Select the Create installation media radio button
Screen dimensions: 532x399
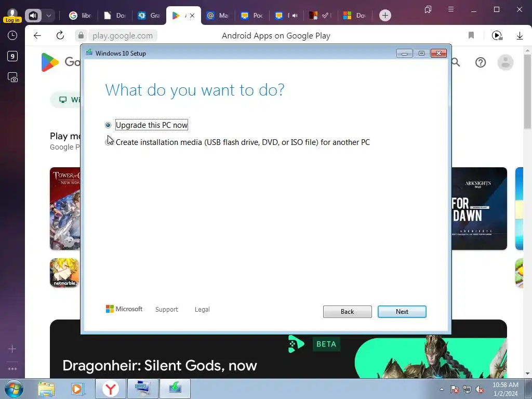point(108,142)
